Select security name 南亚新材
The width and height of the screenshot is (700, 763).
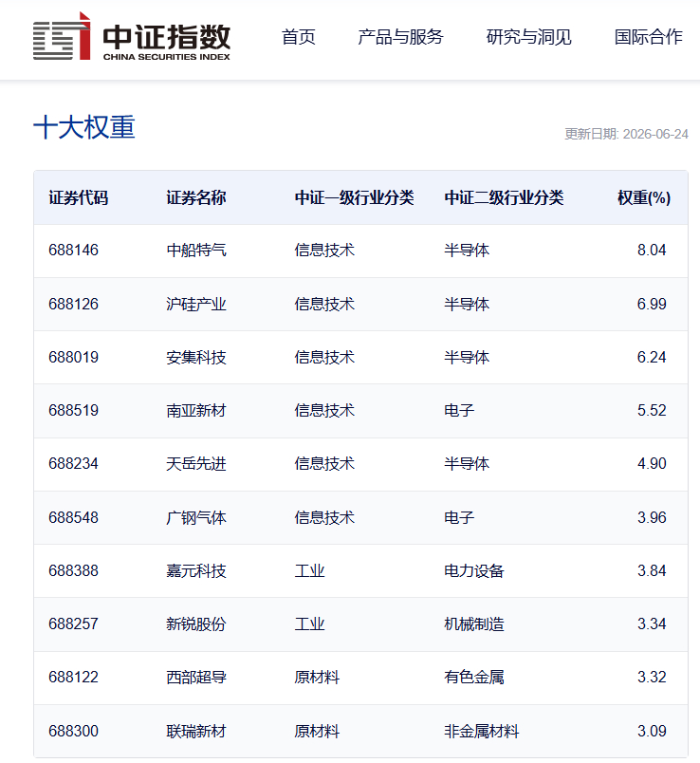tap(196, 410)
